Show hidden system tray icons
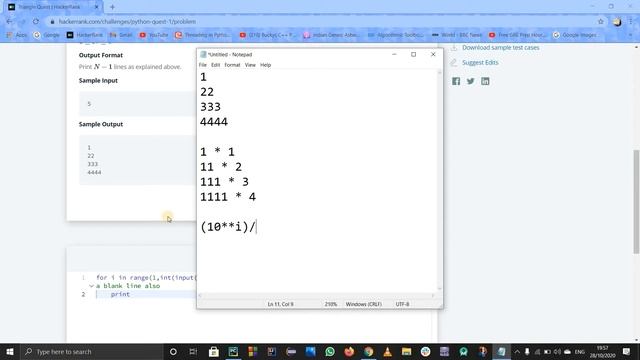Image resolution: width=640 pixels, height=360 pixels. tap(517, 352)
